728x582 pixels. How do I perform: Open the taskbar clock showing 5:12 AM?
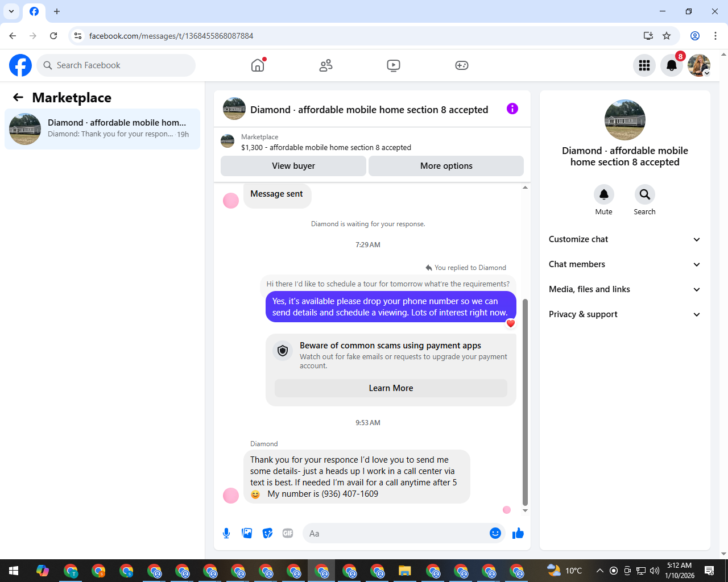(x=680, y=571)
